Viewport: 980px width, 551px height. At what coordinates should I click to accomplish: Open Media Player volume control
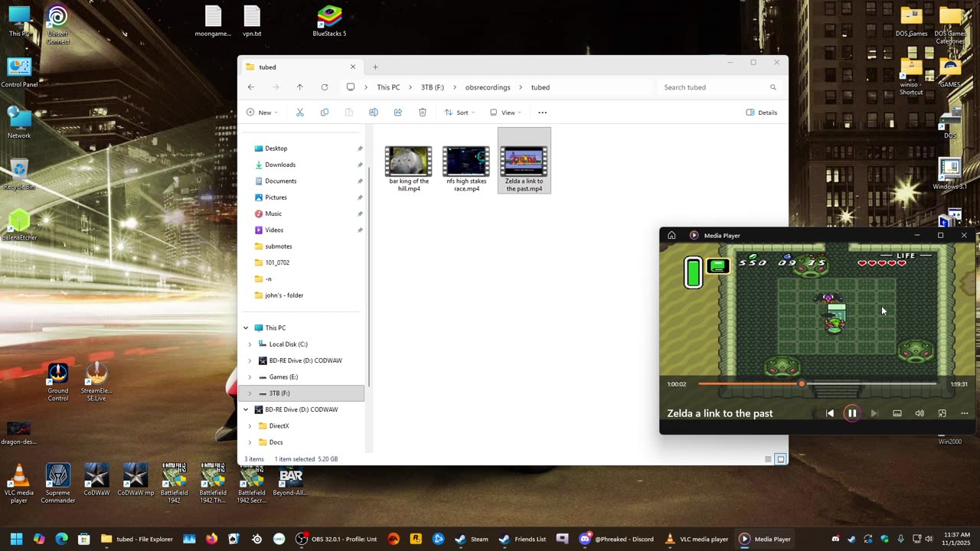coord(920,413)
